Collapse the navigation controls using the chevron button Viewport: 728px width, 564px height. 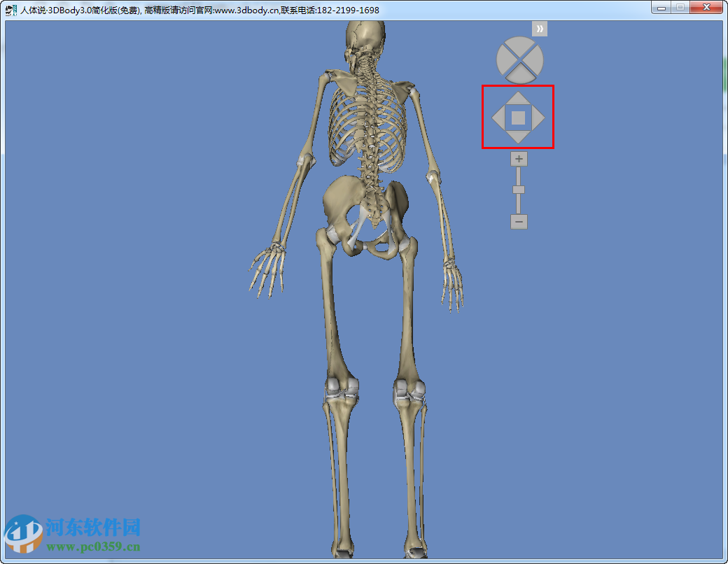click(x=539, y=28)
